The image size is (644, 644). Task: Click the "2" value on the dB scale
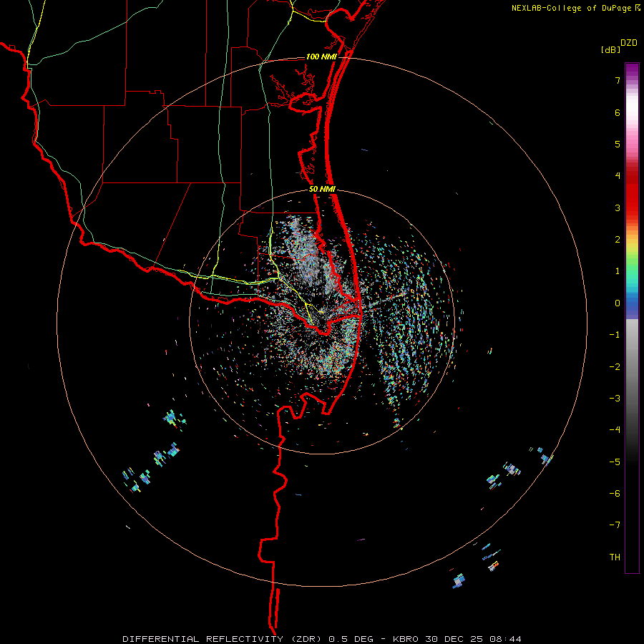pyautogui.click(x=618, y=240)
